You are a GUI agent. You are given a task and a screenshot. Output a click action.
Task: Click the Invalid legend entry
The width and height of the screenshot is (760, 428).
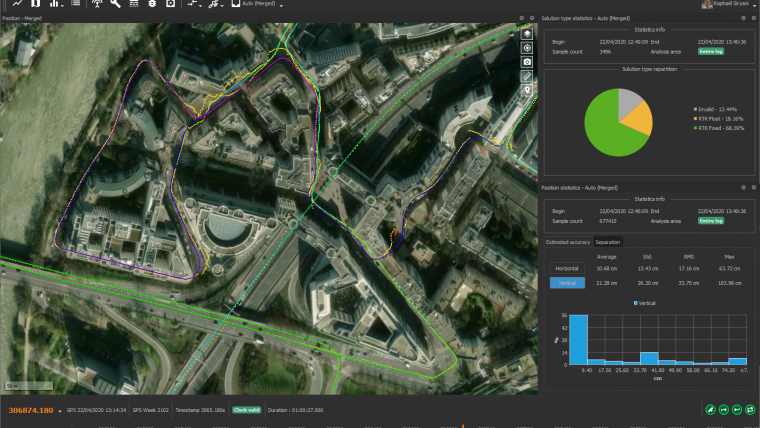715,110
